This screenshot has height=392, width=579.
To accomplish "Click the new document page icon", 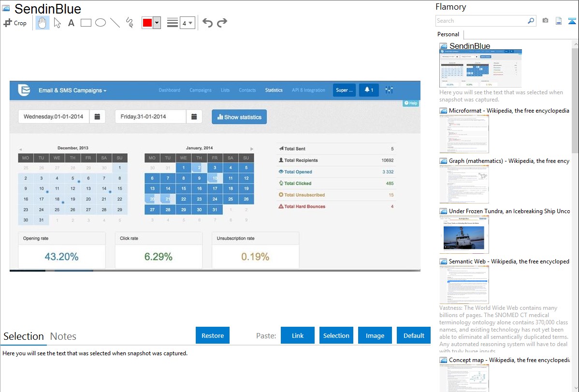I will tap(559, 21).
